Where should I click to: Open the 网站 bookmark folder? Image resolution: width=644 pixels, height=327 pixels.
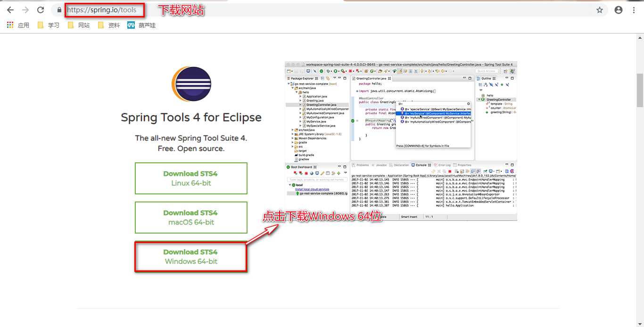tap(78, 25)
